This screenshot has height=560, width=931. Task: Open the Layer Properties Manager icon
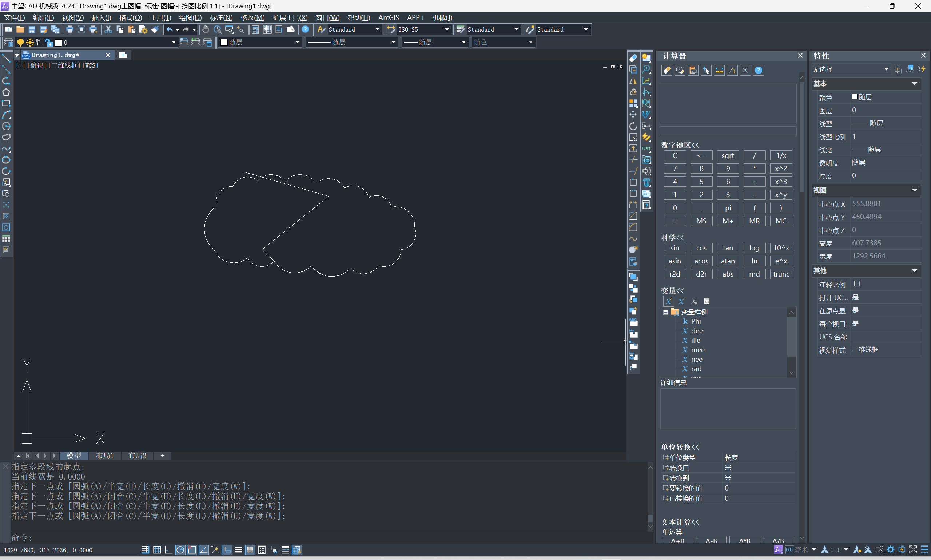pyautogui.click(x=9, y=42)
